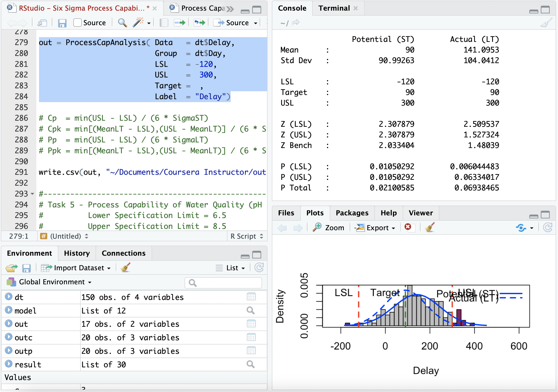Switch to the History tab
The width and height of the screenshot is (558, 392).
(77, 253)
